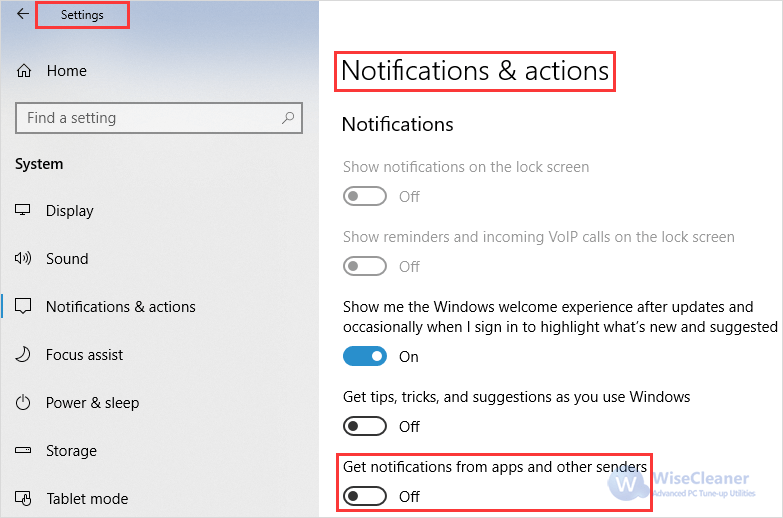
Task: Click the Storage drive icon
Action: click(23, 450)
